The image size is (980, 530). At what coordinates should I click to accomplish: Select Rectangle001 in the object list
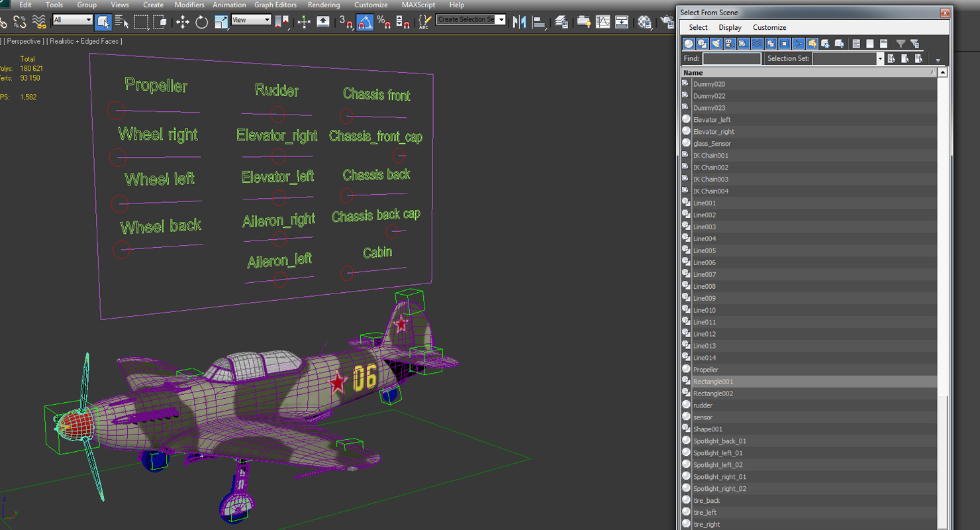click(809, 382)
